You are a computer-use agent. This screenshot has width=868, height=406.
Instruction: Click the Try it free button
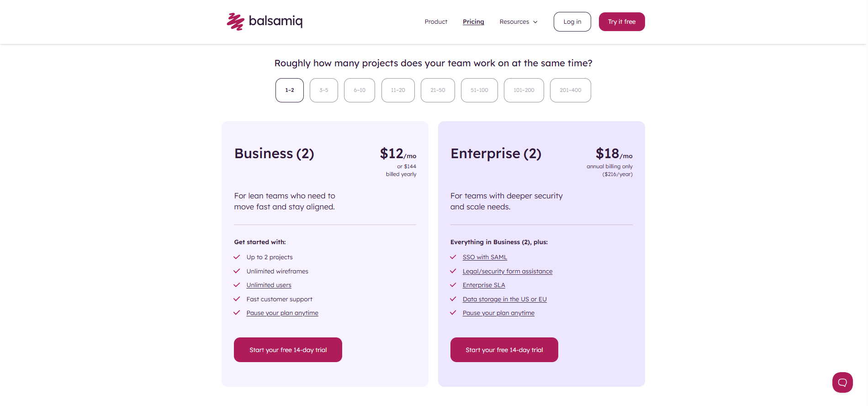pyautogui.click(x=622, y=21)
